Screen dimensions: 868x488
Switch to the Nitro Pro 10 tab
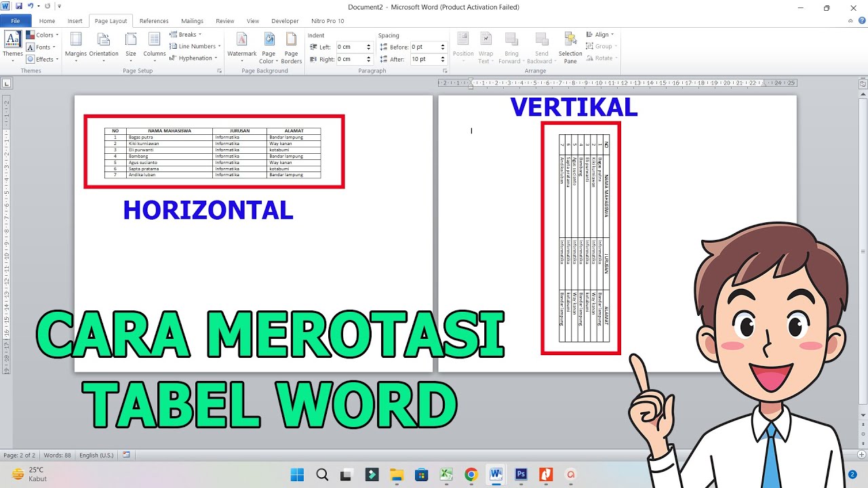coord(328,21)
